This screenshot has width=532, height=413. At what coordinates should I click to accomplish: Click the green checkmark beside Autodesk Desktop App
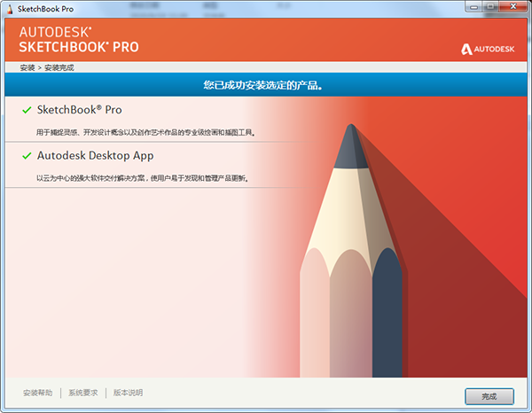point(27,156)
